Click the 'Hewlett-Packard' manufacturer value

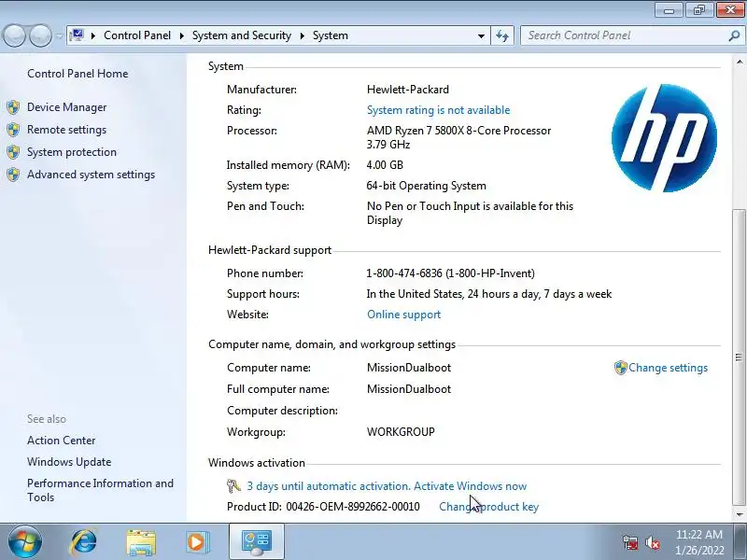408,90
